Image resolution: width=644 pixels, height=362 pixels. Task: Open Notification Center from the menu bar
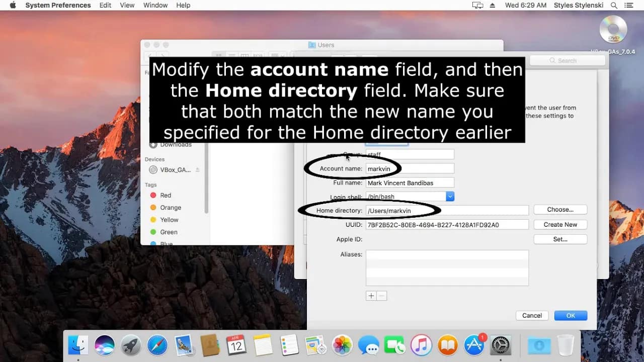pyautogui.click(x=629, y=5)
